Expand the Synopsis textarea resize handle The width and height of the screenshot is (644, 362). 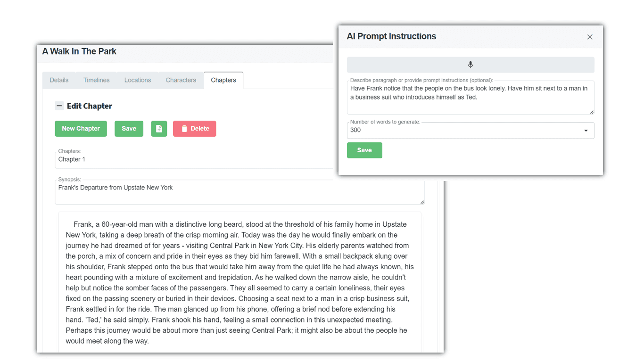click(421, 202)
